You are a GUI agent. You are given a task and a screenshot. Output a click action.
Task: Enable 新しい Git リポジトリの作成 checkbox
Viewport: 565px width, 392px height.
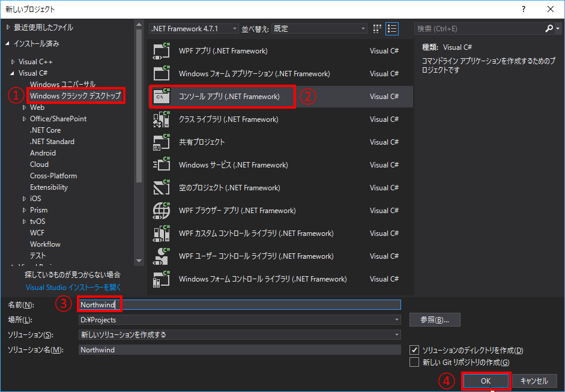pos(414,362)
